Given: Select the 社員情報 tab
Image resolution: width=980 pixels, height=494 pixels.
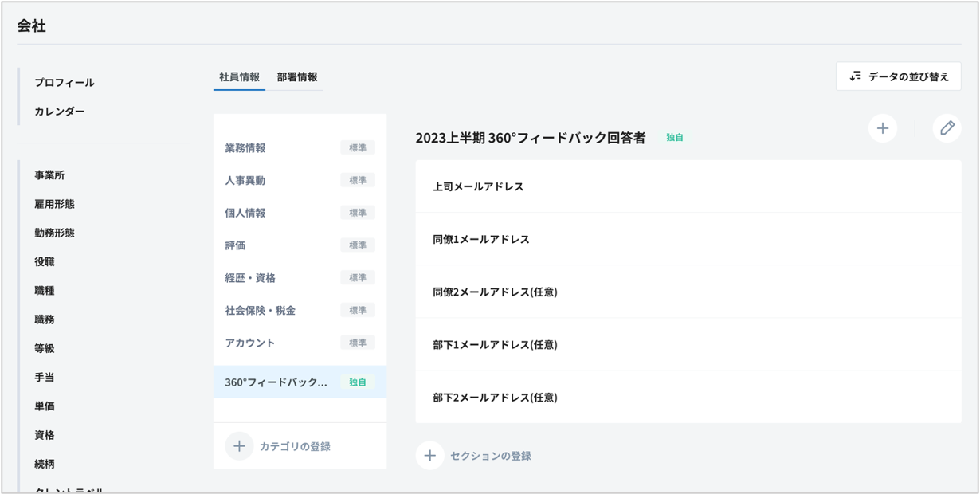Looking at the screenshot, I should pyautogui.click(x=239, y=77).
